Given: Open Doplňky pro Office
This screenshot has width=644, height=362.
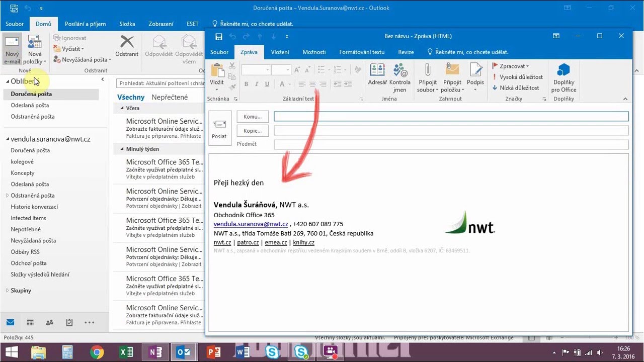Looking at the screenshot, I should coord(563,78).
